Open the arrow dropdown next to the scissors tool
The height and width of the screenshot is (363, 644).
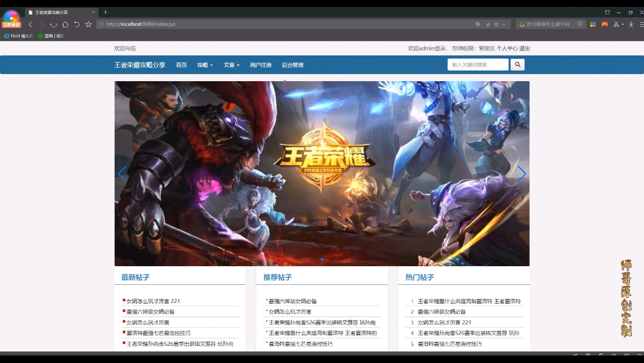[622, 24]
